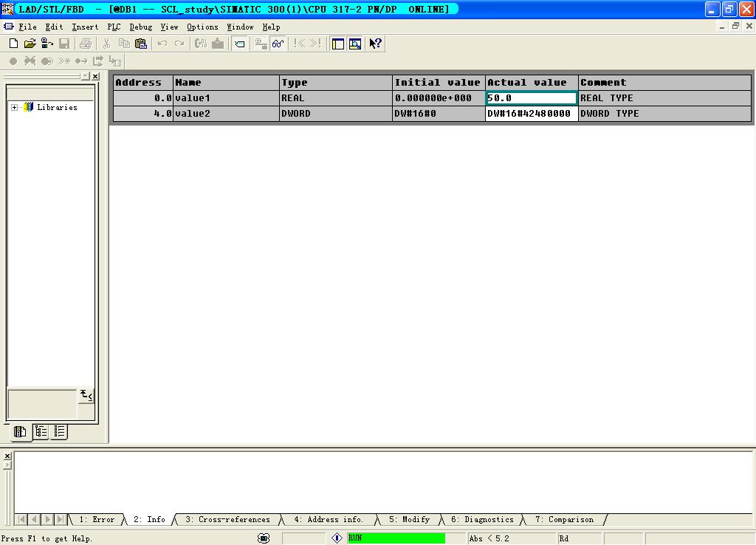This screenshot has width=756, height=545.
Task: Toggle the Details pane magnifier icon
Action: (x=355, y=44)
